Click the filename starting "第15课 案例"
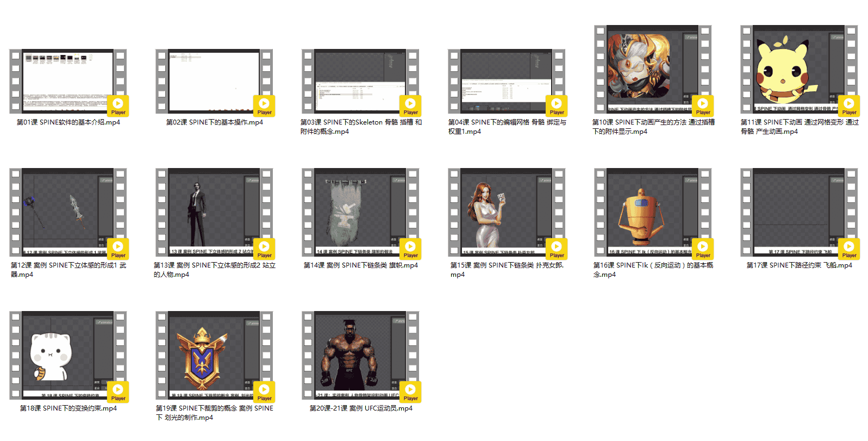The height and width of the screenshot is (441, 868). pyautogui.click(x=507, y=270)
